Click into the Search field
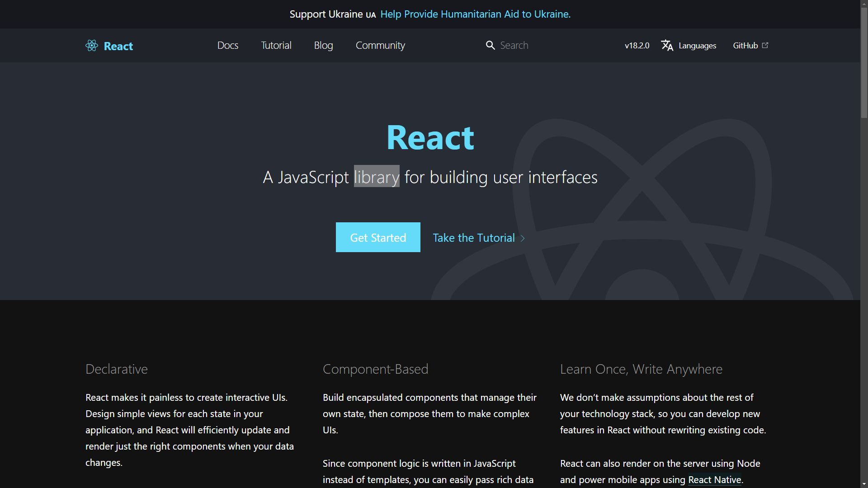 pyautogui.click(x=533, y=45)
